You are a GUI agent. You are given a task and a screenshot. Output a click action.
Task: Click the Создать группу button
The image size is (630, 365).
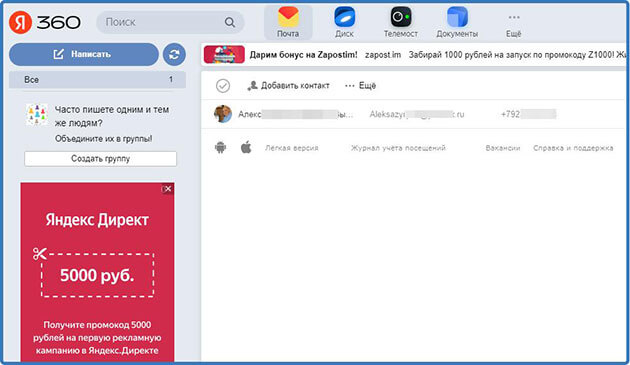[100, 159]
